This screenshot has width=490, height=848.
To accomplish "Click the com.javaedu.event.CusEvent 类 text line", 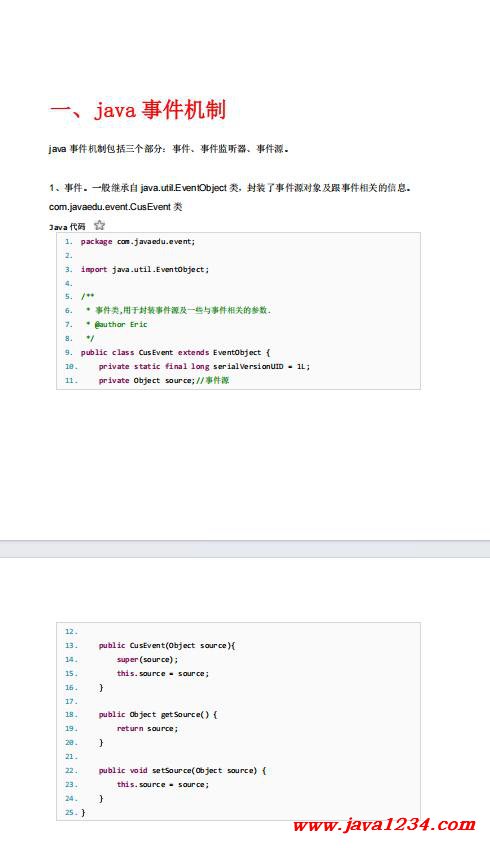I will (x=115, y=207).
